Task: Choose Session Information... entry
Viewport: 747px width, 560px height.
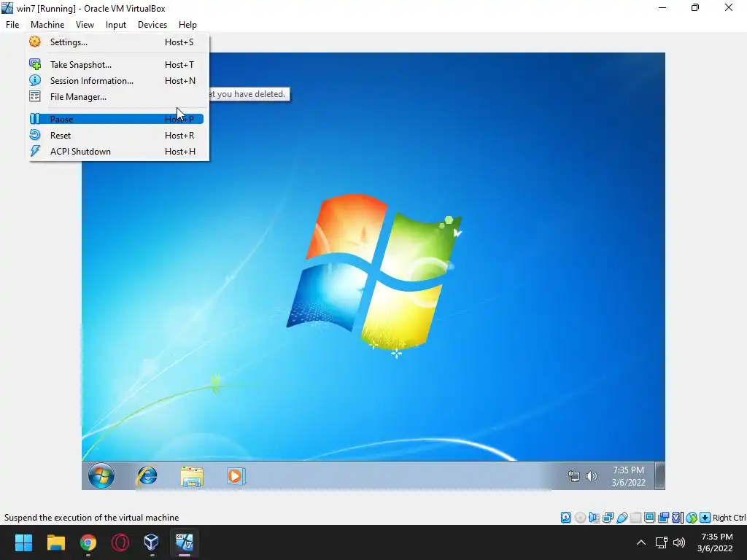Action: click(117, 80)
